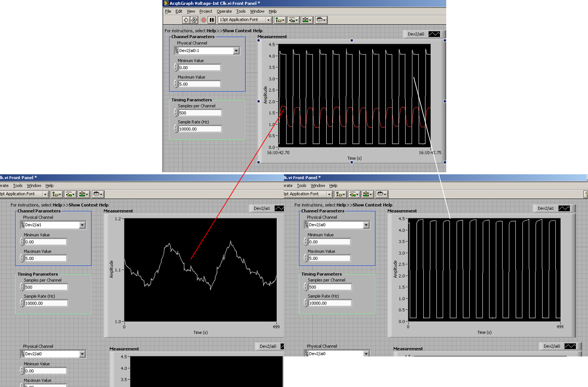Click Sample Rate field 10000.00 in top window
Viewport: 588px width, 387px height.
pos(200,129)
